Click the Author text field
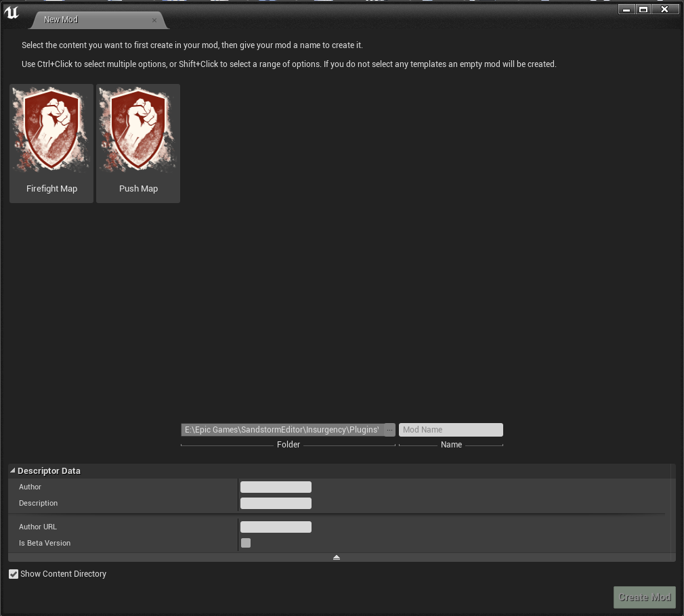Screen dimensions: 684x616 point(276,487)
